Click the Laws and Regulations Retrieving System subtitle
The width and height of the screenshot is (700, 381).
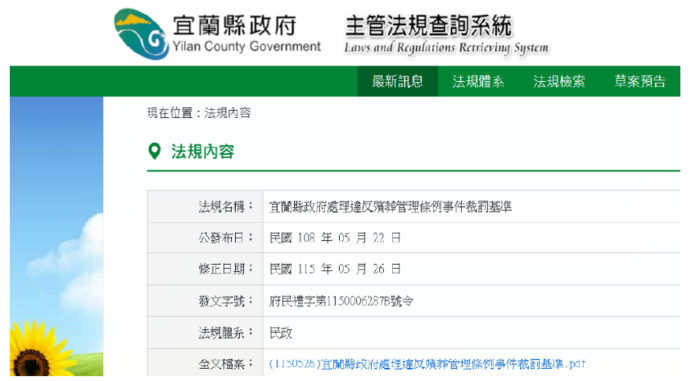446,47
